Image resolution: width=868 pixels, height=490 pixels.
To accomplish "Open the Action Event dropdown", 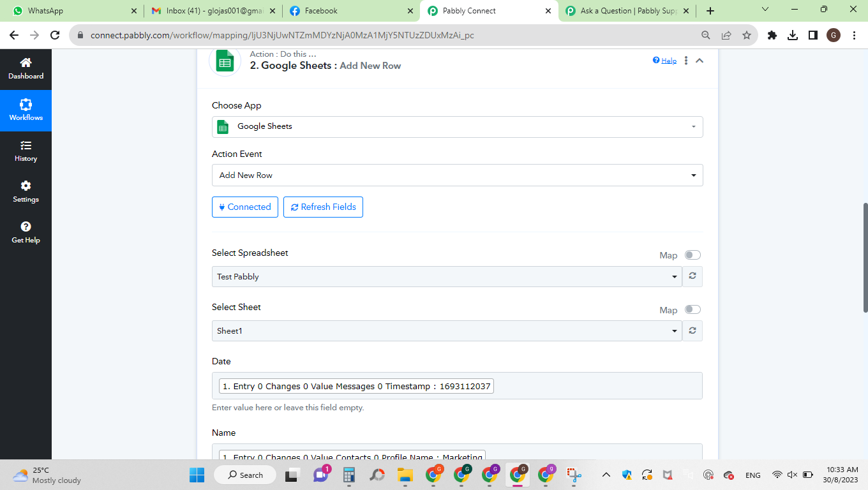I will tap(457, 175).
